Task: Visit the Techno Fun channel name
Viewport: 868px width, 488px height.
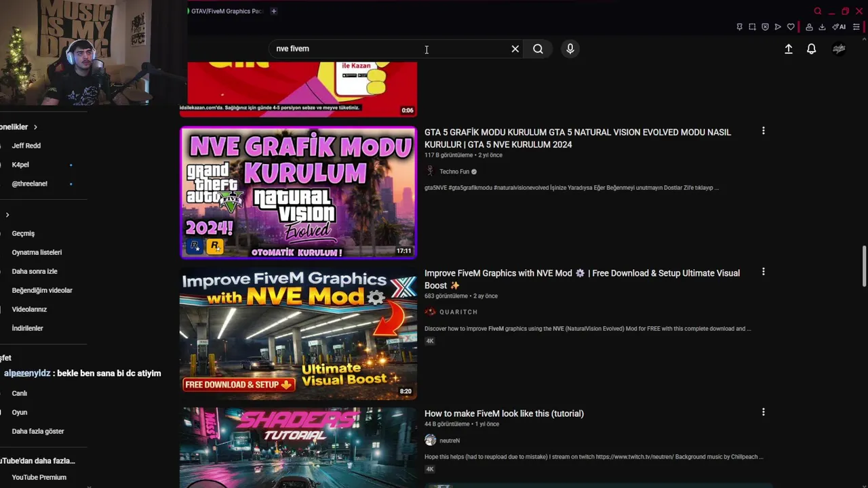Action: [x=454, y=172]
